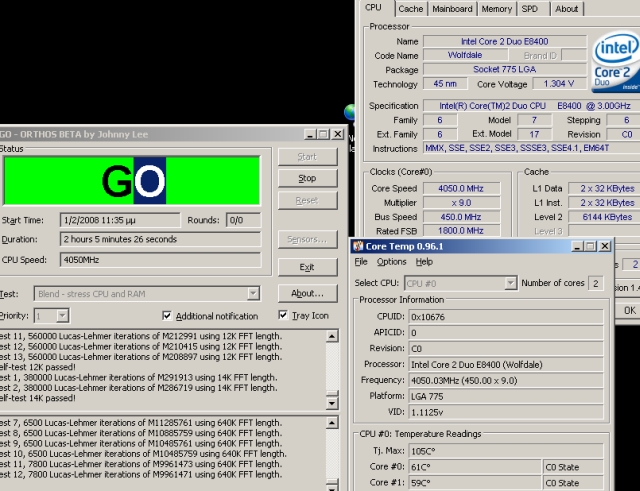Click log line Test 12 of M9961471

coord(141,474)
